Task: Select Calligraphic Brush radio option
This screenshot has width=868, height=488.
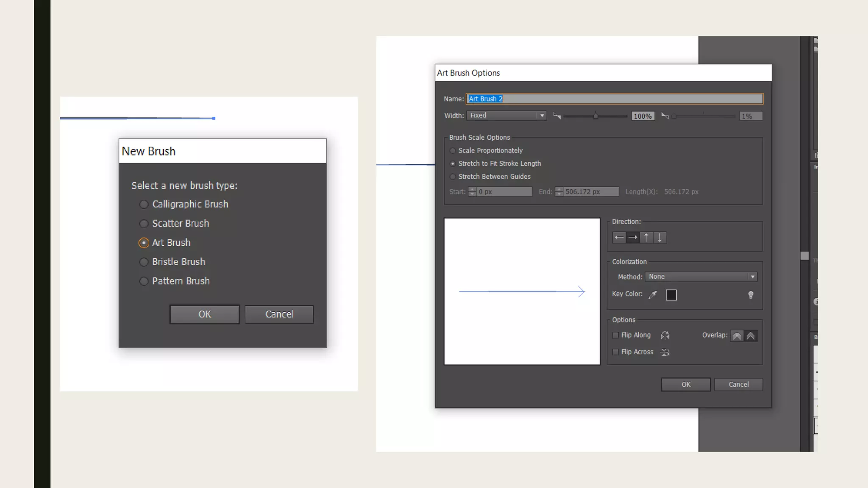Action: 144,205
